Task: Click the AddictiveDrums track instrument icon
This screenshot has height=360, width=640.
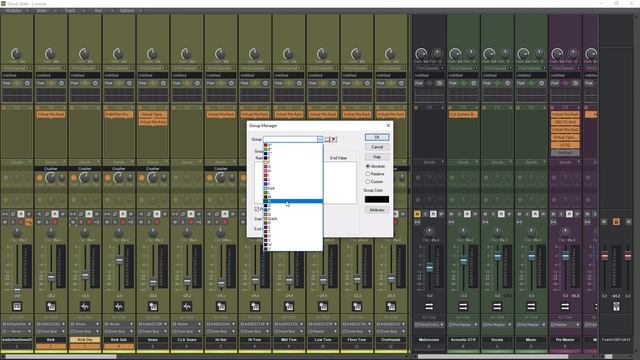Action: tap(17, 306)
